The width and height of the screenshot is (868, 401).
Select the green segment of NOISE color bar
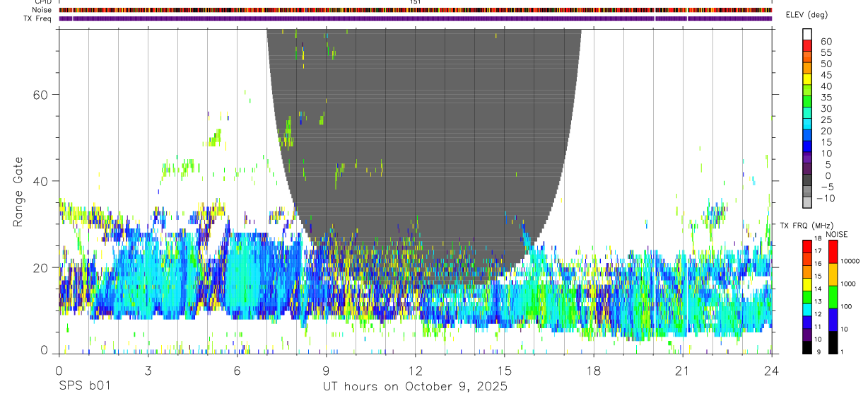point(832,296)
